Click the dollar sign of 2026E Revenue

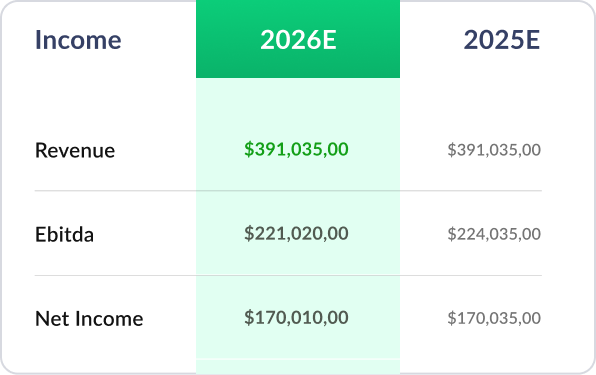[249, 149]
